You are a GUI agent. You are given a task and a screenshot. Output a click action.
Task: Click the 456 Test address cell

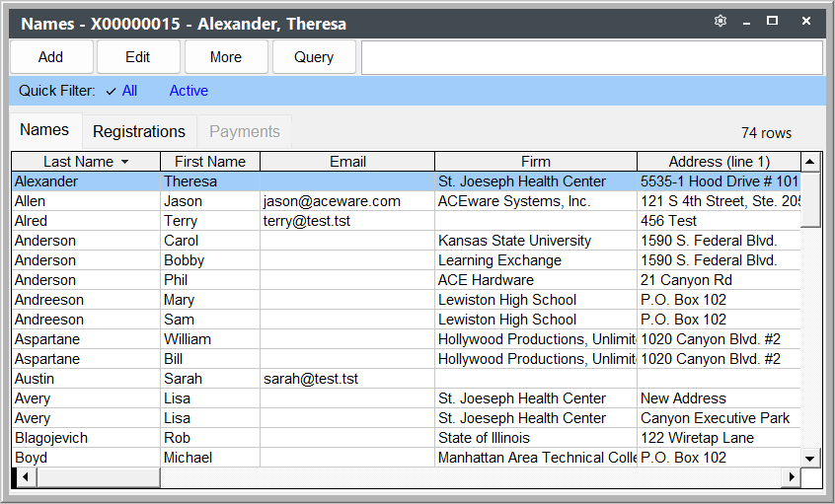(719, 221)
